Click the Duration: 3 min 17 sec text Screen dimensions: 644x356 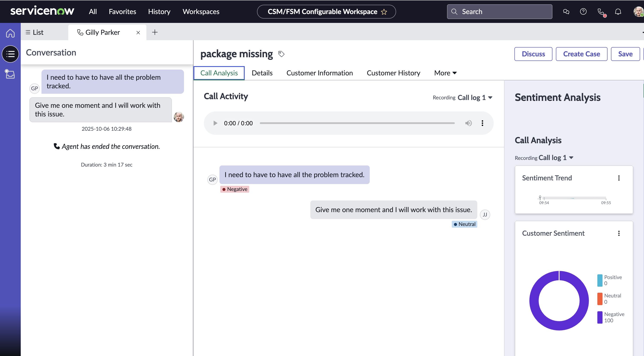coord(106,165)
